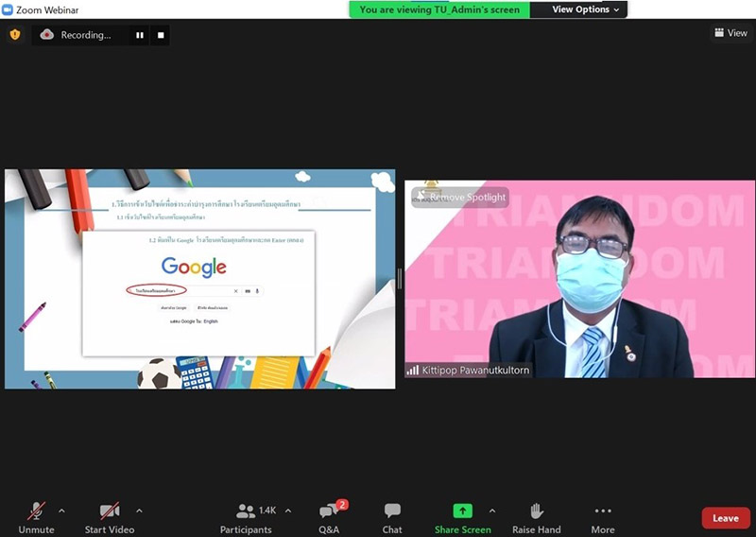Click the 'You are viewing TU_Admin's screen' banner
The image size is (756, 537).
click(439, 9)
